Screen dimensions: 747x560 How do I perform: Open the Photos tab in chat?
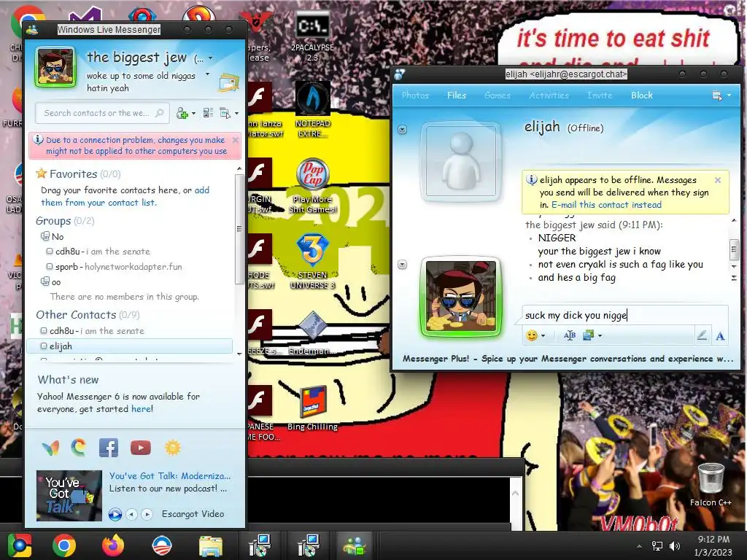coord(415,96)
